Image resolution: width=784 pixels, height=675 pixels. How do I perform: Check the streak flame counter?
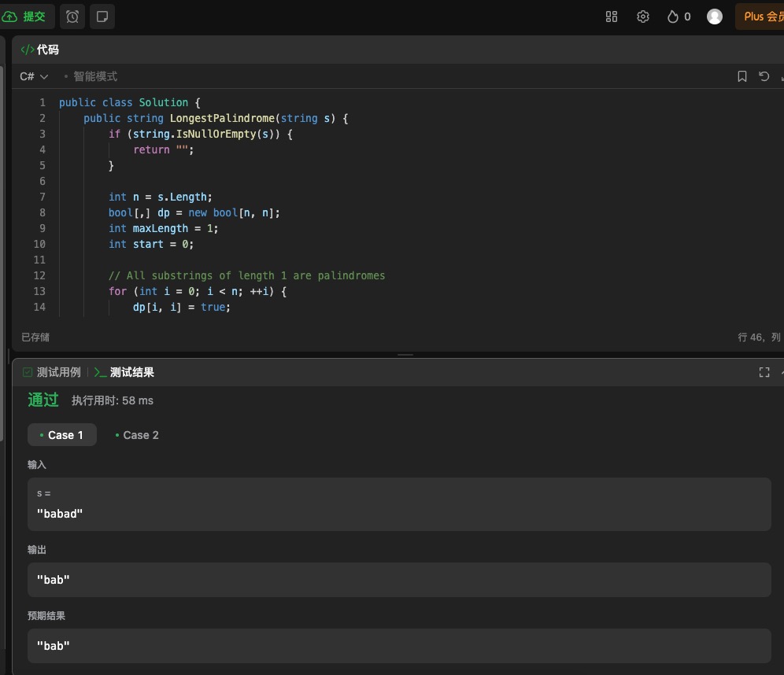click(x=679, y=17)
